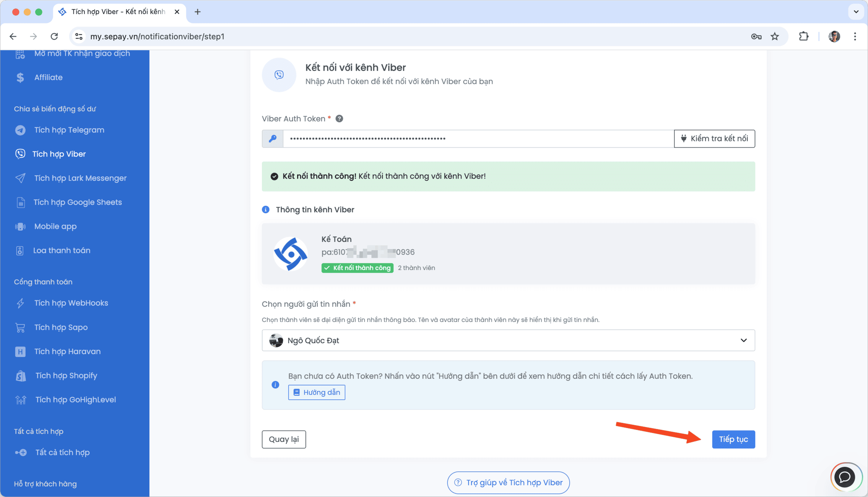Open a new browser tab
This screenshot has width=868, height=497.
(x=197, y=12)
